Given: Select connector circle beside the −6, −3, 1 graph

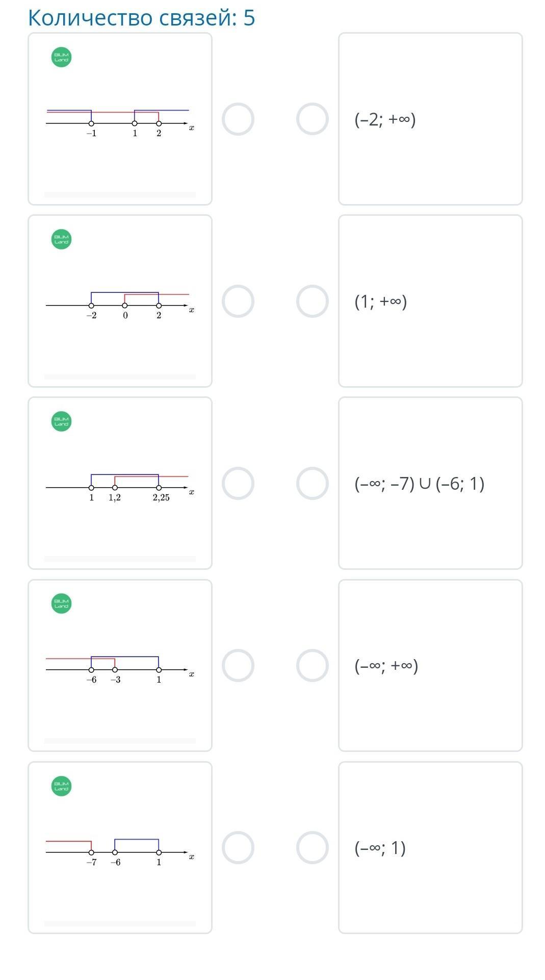Looking at the screenshot, I should pos(238,666).
